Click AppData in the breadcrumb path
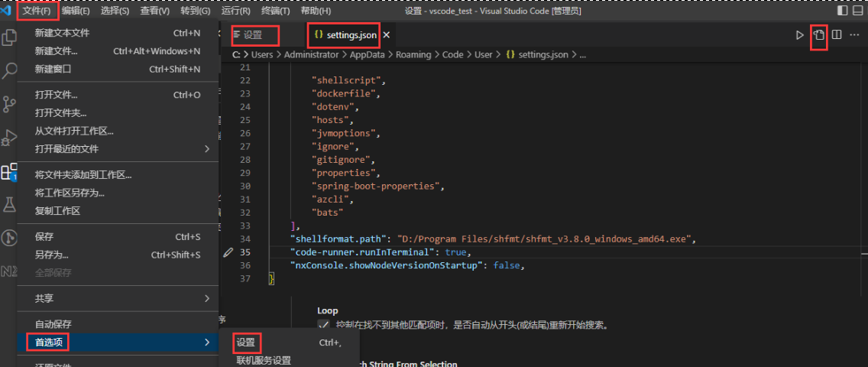The width and height of the screenshot is (868, 367). (368, 55)
